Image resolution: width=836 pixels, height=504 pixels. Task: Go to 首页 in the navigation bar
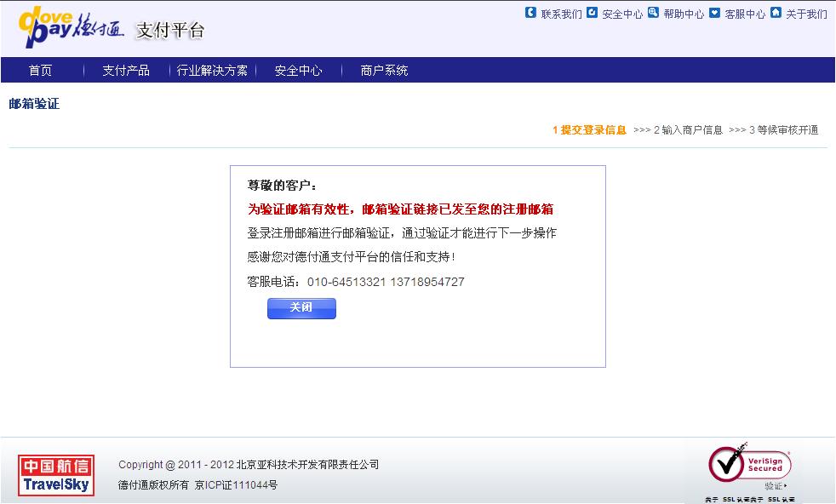coord(40,71)
